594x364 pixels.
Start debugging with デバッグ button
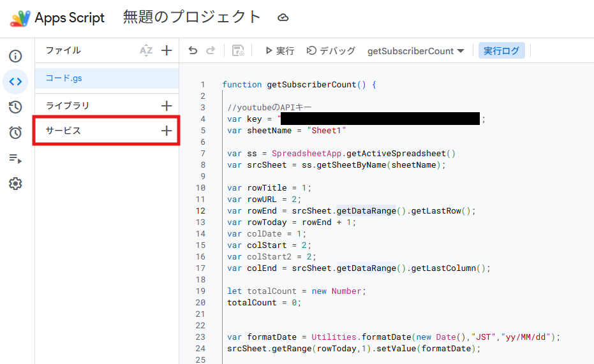330,51
